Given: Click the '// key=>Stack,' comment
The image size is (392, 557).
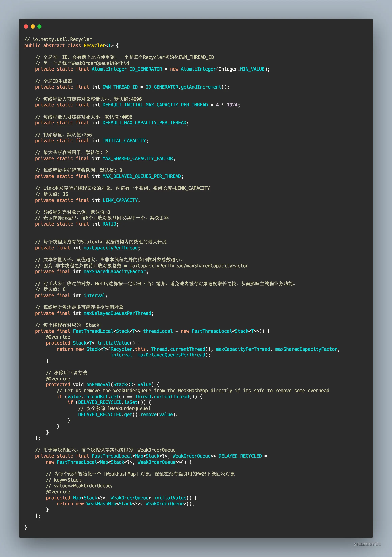Looking at the screenshot, I should (x=64, y=480).
